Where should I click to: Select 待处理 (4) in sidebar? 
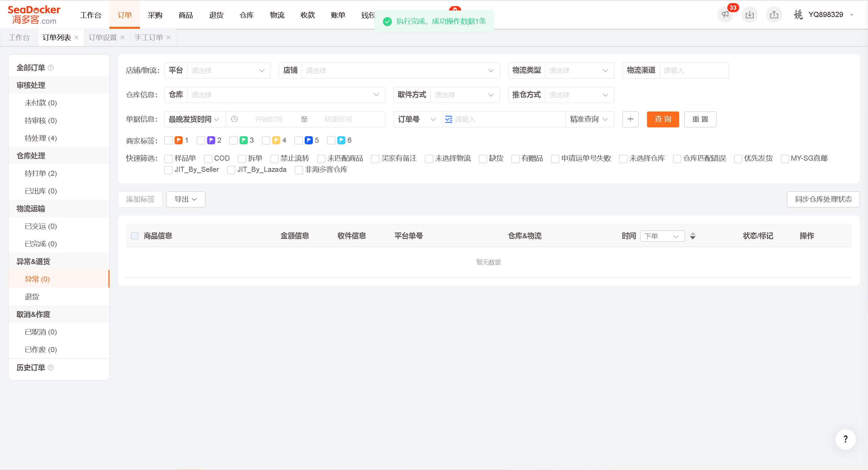(59, 138)
